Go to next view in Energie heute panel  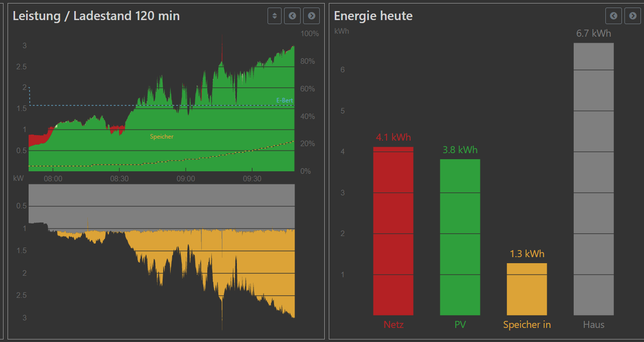tap(632, 16)
